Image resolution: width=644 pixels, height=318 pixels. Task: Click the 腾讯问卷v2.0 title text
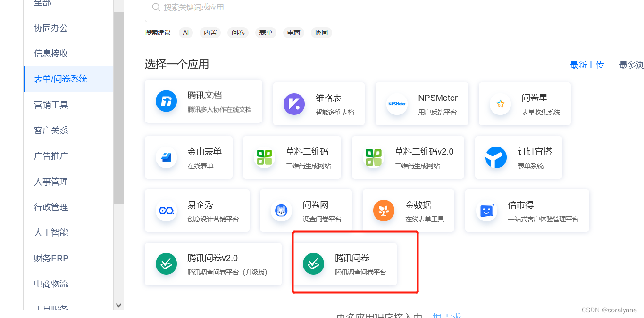coord(212,258)
